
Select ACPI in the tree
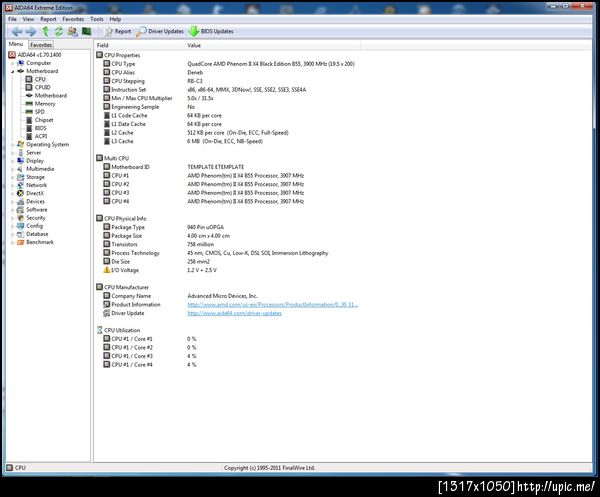click(36, 136)
